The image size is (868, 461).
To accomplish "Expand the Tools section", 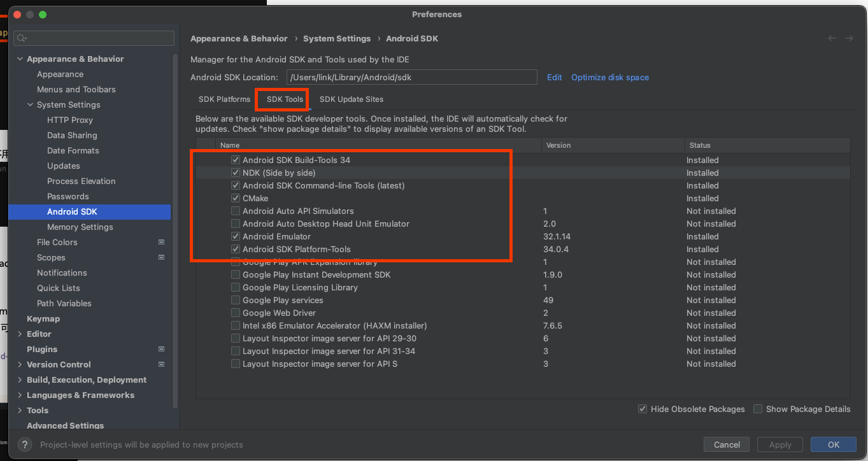I will [20, 410].
